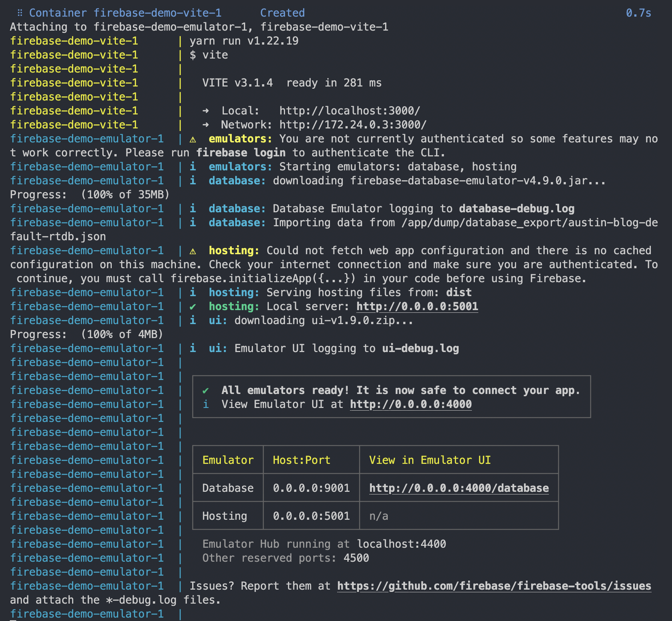Viewport: 672px width, 621px height.
Task: Click the warning icon on the hosting configuration message
Action: pos(194,250)
